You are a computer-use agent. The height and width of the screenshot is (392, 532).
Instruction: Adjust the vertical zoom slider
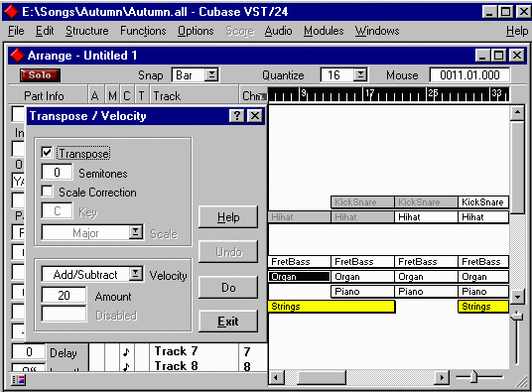click(x=516, y=316)
